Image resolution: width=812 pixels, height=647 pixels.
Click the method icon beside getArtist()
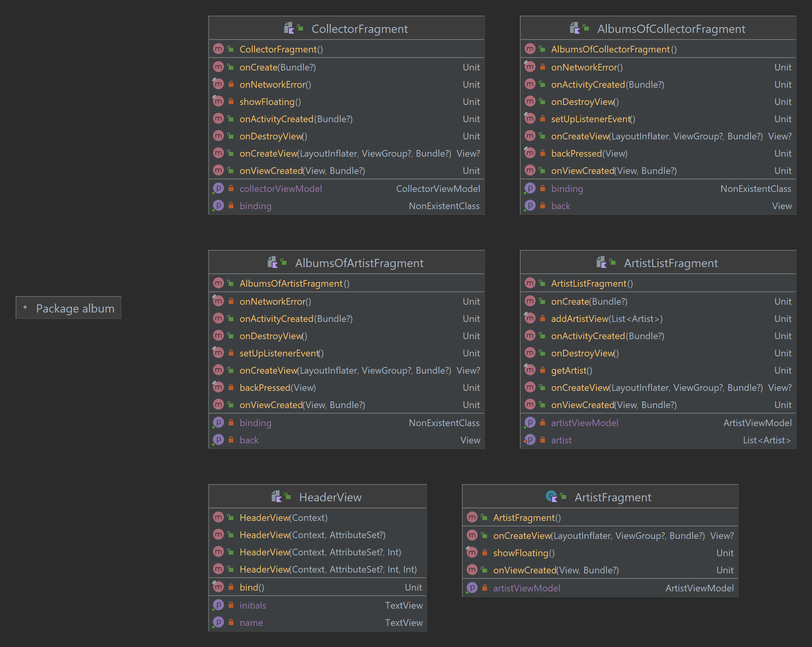pos(530,370)
